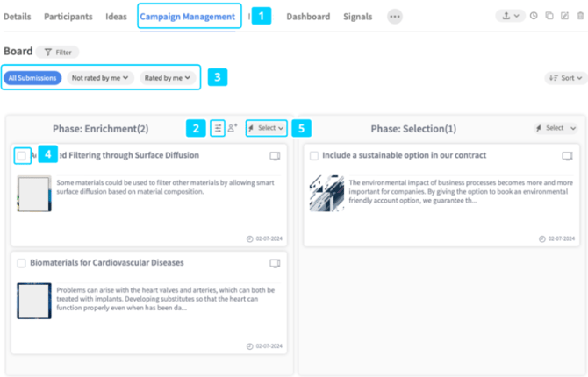
Task: Click the monitor icon on sustainable option card
Action: [x=567, y=156]
